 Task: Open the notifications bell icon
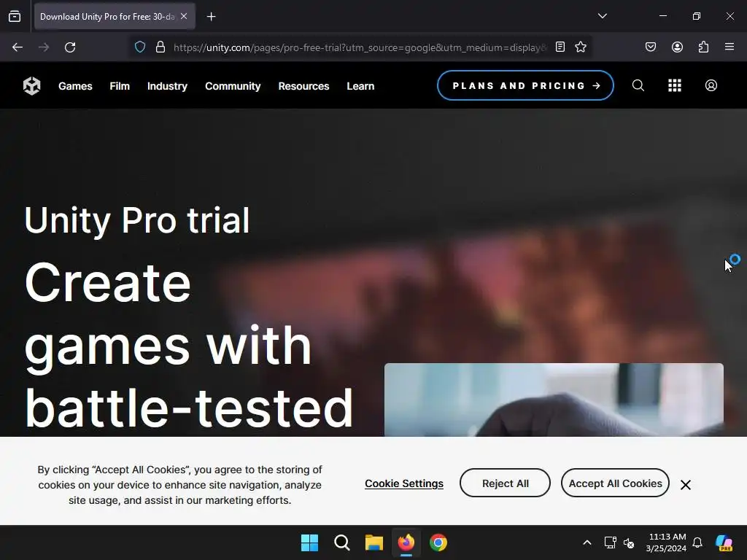click(697, 542)
